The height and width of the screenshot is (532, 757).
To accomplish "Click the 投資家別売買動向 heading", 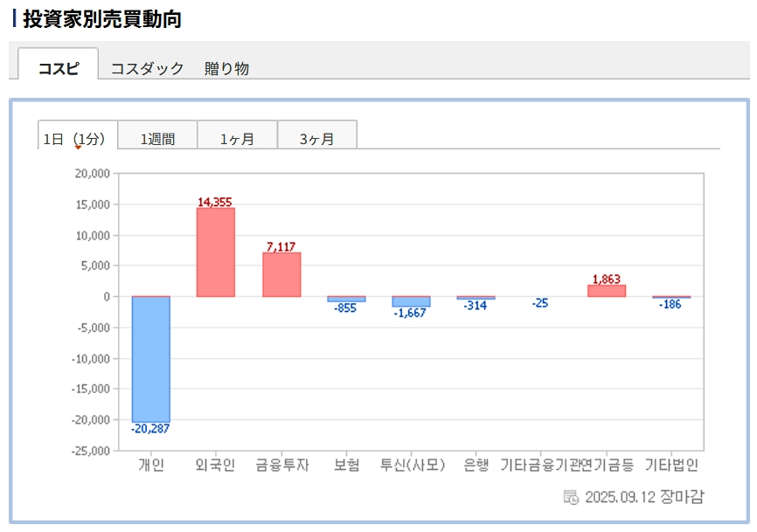I will (x=101, y=18).
